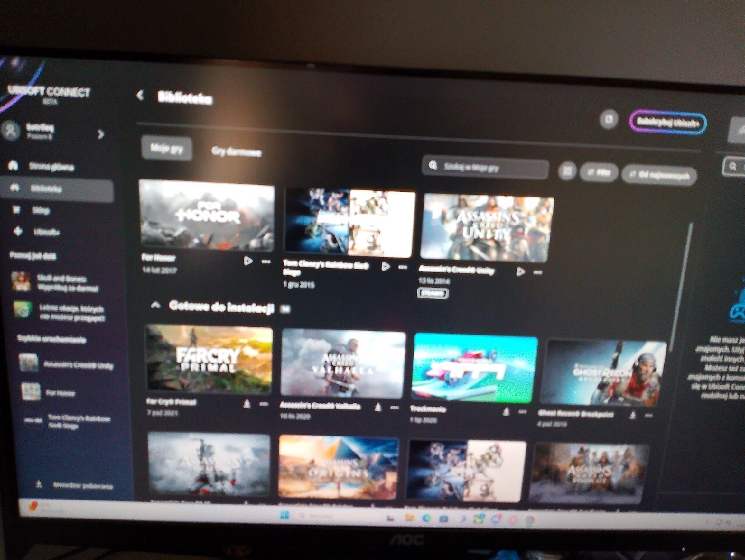
Task: Open more options for Assassin's Creed Unity
Action: pyautogui.click(x=538, y=272)
